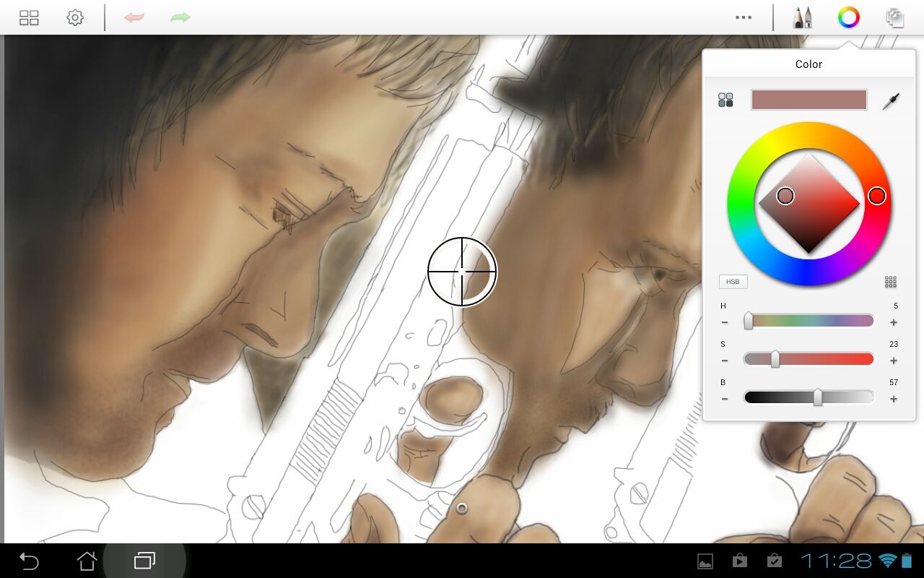This screenshot has height=578, width=924.
Task: Decrease brightness with the B minus
Action: click(725, 399)
